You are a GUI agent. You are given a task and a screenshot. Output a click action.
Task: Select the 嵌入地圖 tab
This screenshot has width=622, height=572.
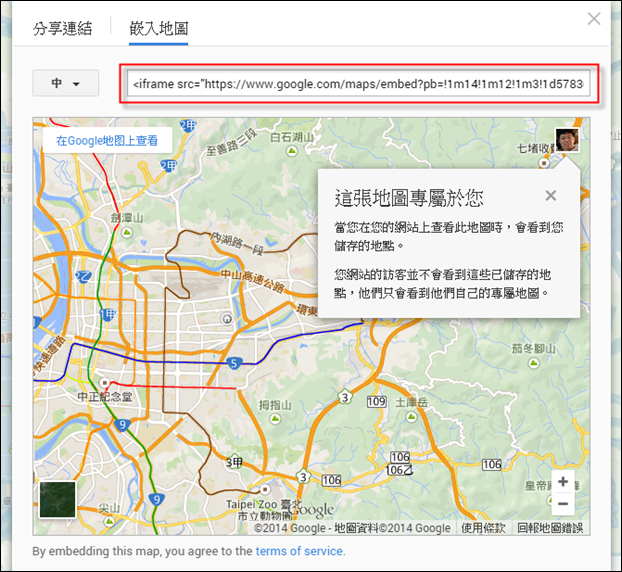[159, 29]
